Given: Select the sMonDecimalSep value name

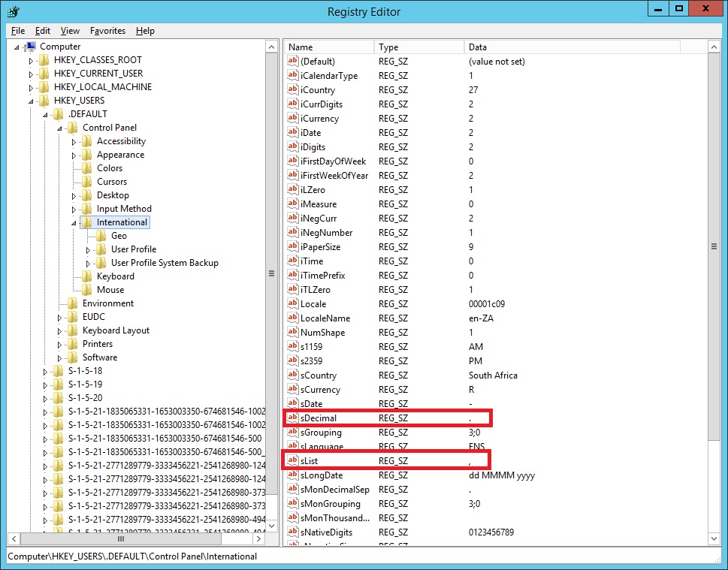Looking at the screenshot, I should tap(334, 489).
